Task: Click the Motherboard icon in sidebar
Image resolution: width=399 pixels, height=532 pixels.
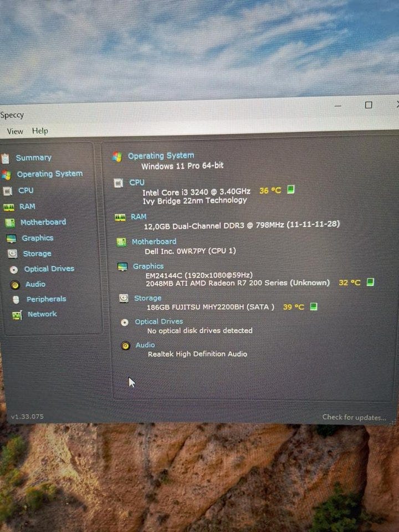Action: click(x=10, y=223)
